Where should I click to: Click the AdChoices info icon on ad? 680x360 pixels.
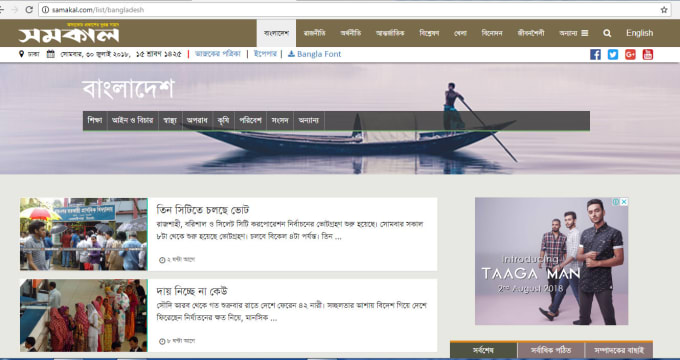616,202
